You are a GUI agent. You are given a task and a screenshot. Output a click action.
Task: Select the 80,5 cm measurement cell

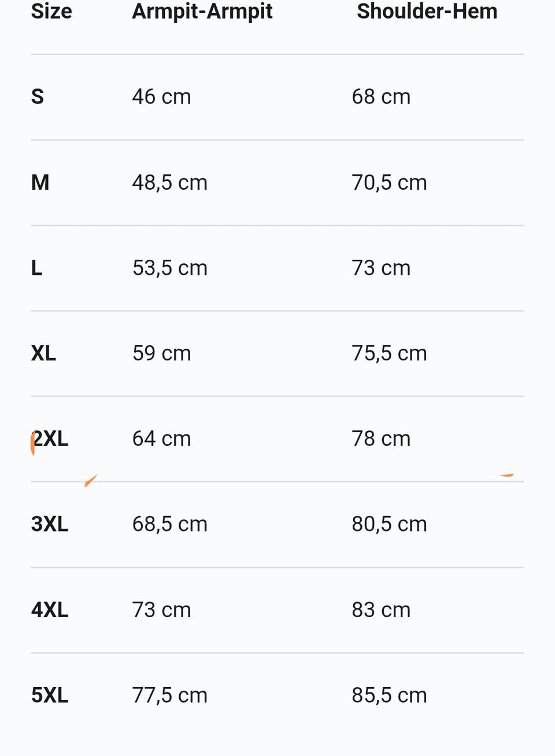click(389, 524)
